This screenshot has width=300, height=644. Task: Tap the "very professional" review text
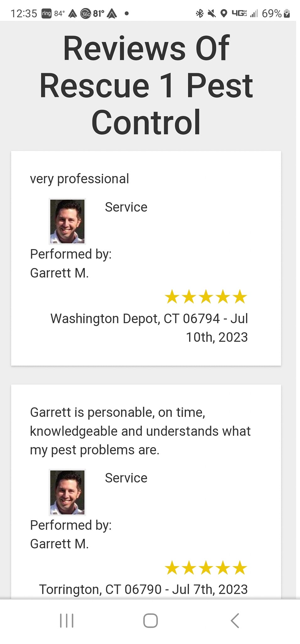coord(79,179)
